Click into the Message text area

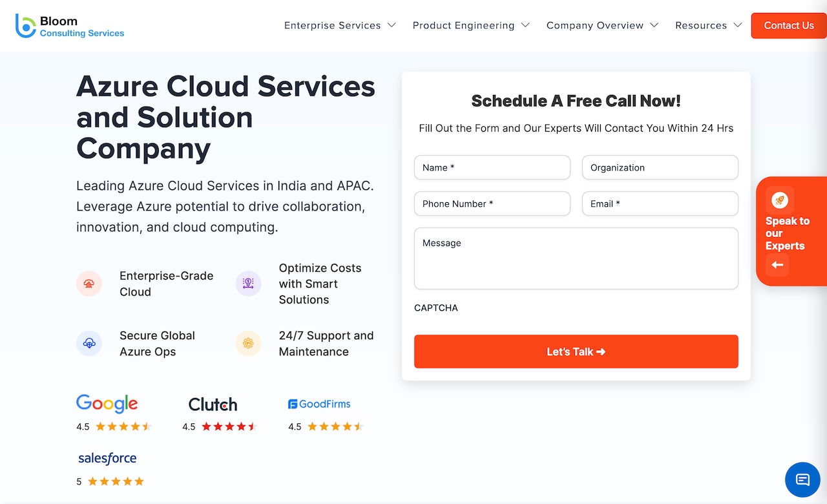point(576,258)
